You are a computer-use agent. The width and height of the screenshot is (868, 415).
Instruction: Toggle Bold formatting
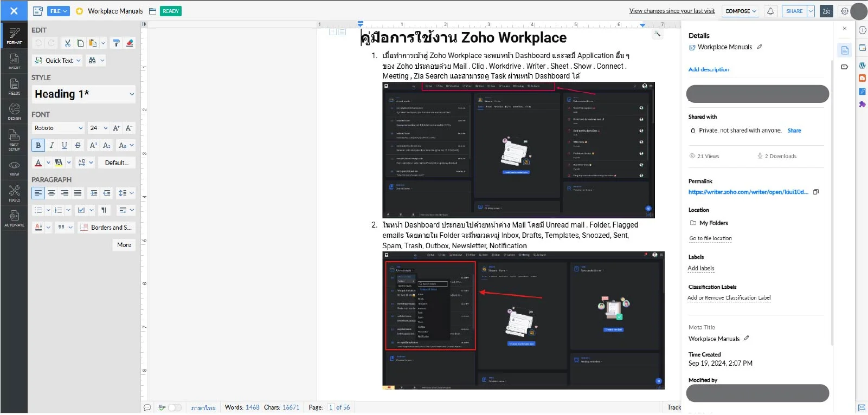pos(38,145)
